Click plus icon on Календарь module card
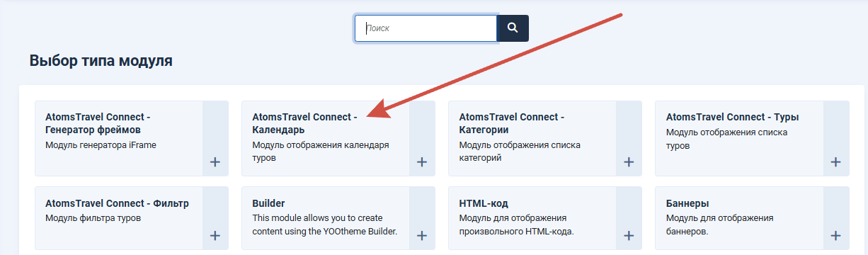The height and width of the screenshot is (255, 868). tap(422, 161)
